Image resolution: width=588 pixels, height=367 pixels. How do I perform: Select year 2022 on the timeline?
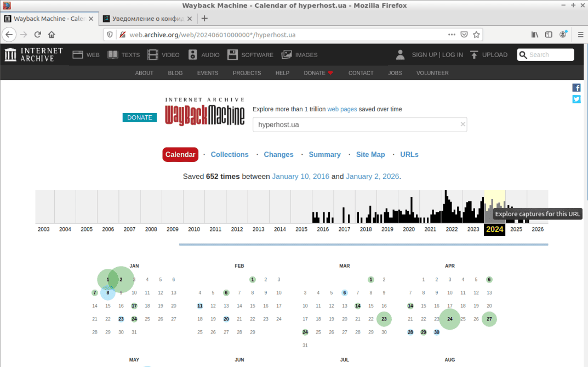coord(452,229)
